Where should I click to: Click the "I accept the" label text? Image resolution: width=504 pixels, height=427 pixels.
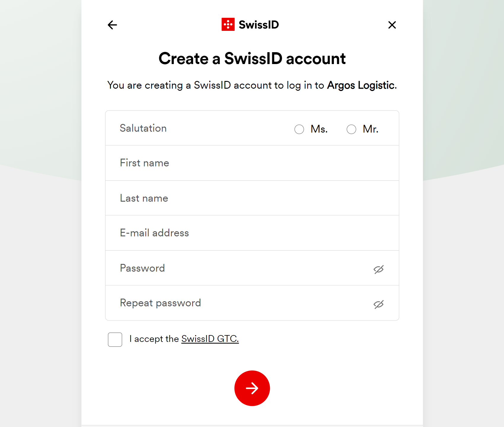click(x=154, y=339)
